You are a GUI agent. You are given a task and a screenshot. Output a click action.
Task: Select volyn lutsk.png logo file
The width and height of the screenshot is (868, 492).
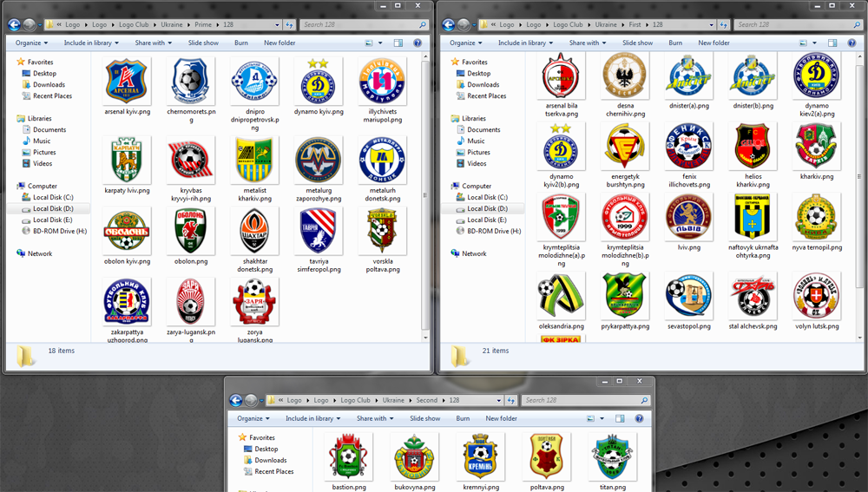pos(817,296)
